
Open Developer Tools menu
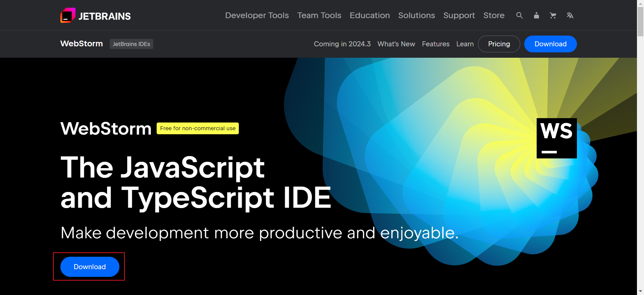click(257, 15)
